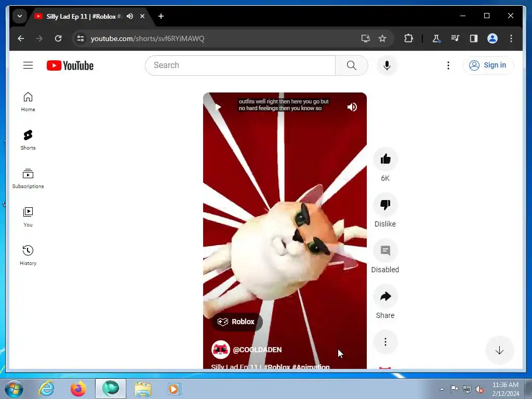
Task: Go back to the previous page
Action: coord(21,38)
